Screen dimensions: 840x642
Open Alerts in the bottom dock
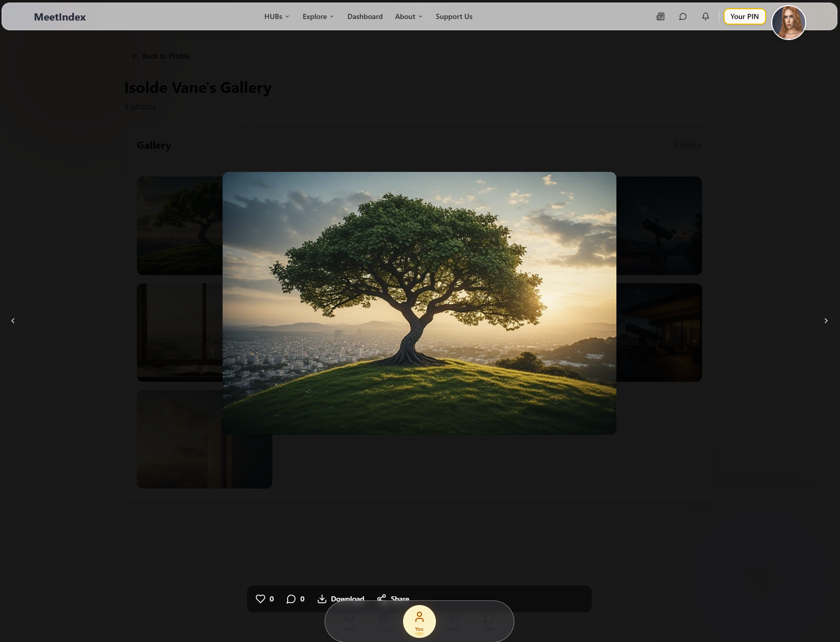point(350,621)
